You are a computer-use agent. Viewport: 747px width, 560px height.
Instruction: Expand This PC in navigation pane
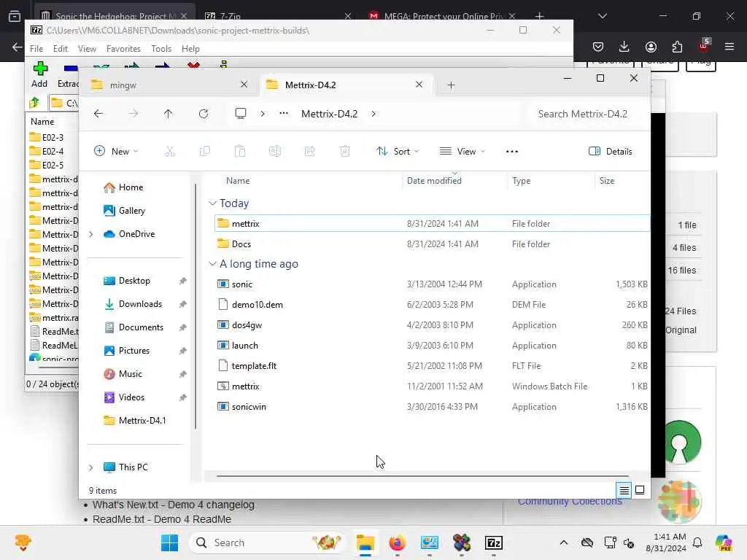[91, 467]
